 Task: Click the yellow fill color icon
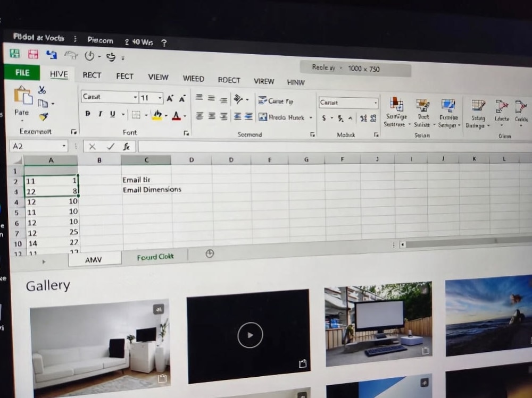click(157, 115)
